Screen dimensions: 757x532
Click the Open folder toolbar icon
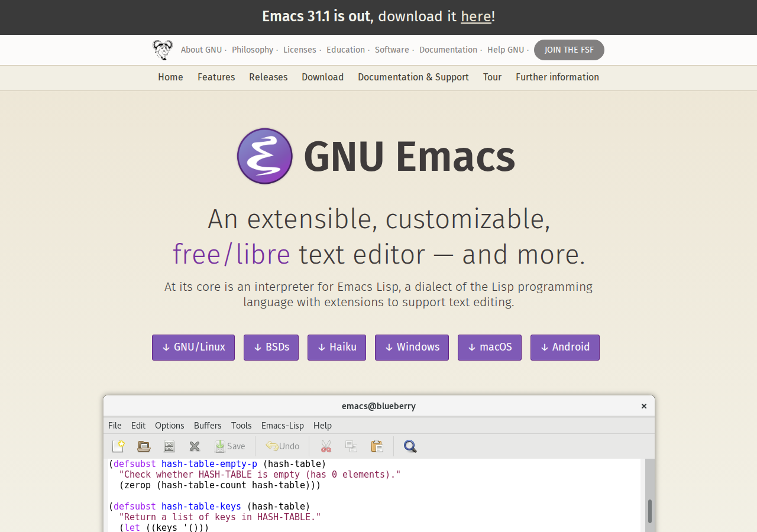click(144, 446)
